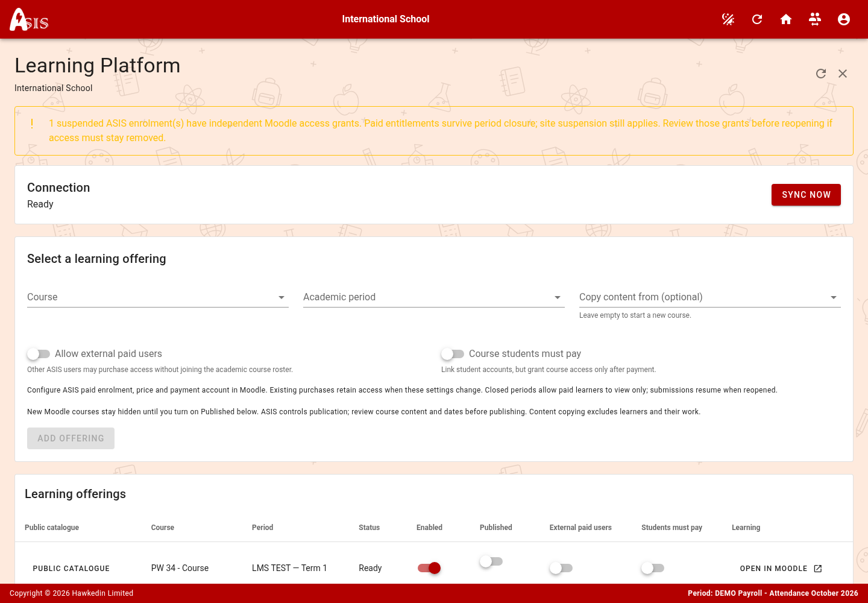Click Public Catalogue button in table row
Image resolution: width=868 pixels, height=603 pixels.
[71, 569]
